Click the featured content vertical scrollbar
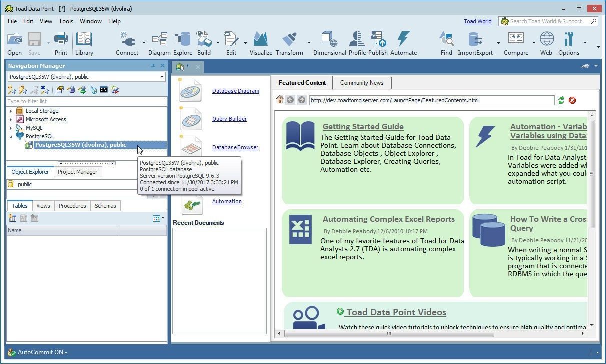The image size is (606, 364). 592,173
